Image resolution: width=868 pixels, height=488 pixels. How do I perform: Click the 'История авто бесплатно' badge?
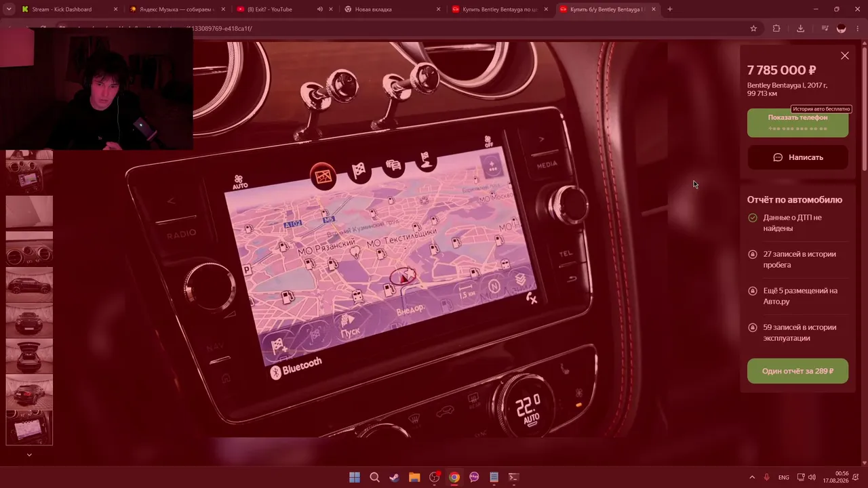(x=821, y=109)
